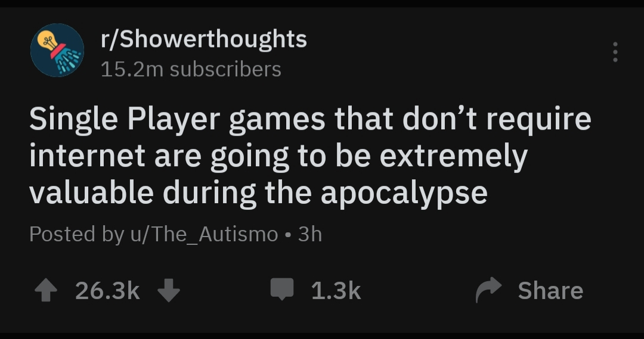Click the 15.2m subscribers text
This screenshot has height=339, width=644.
coord(191,69)
